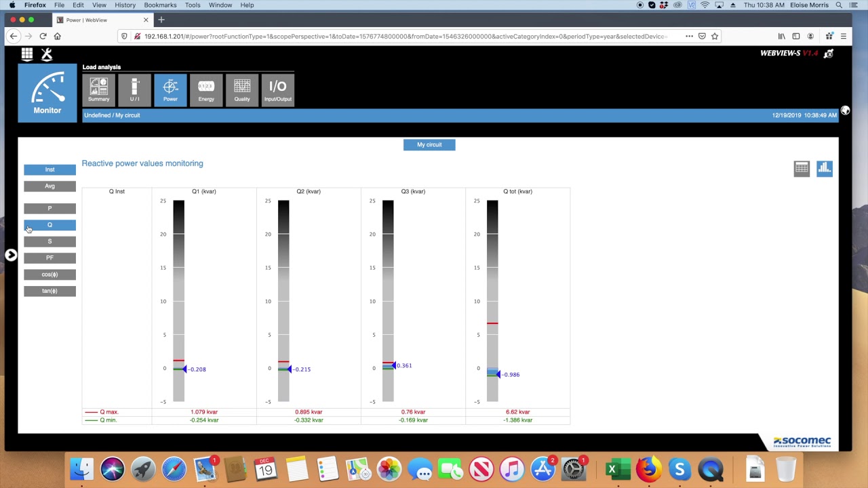The width and height of the screenshot is (868, 488).
Task: Open the wrench and screwdriver settings icon
Action: pos(47,54)
